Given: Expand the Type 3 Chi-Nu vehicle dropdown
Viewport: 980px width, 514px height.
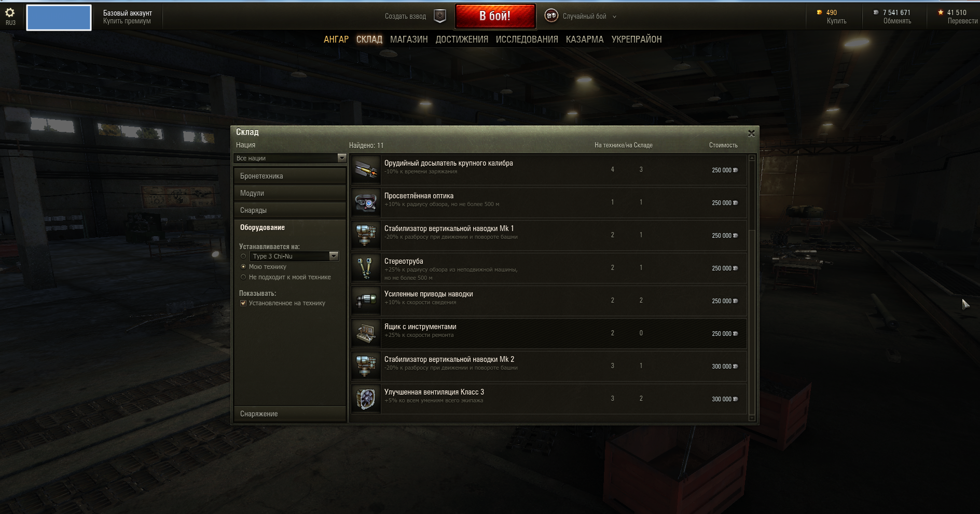Looking at the screenshot, I should point(334,256).
